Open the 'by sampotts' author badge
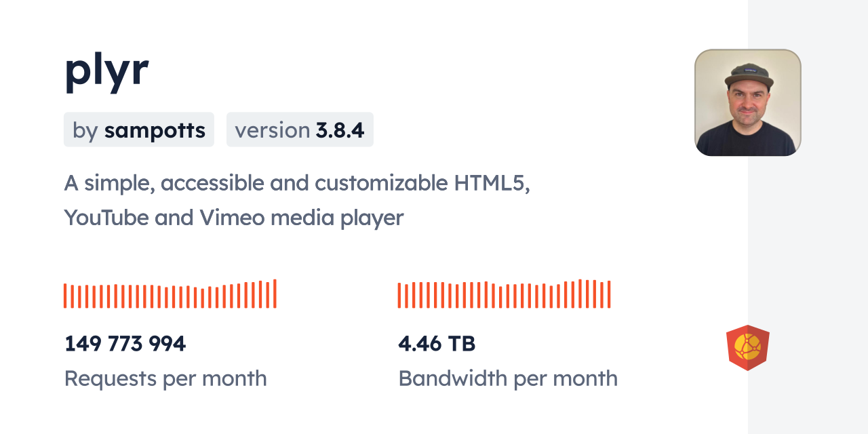This screenshot has height=434, width=868. (x=139, y=130)
